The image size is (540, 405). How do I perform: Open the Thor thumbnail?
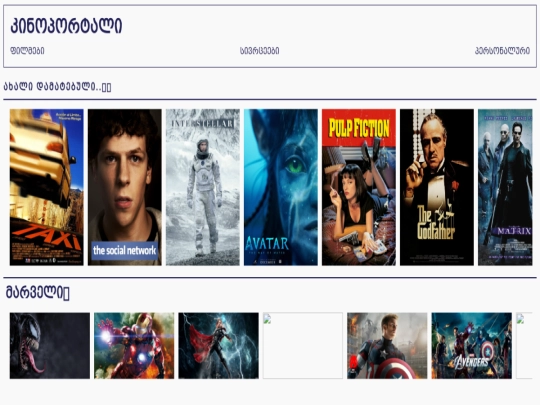point(218,346)
